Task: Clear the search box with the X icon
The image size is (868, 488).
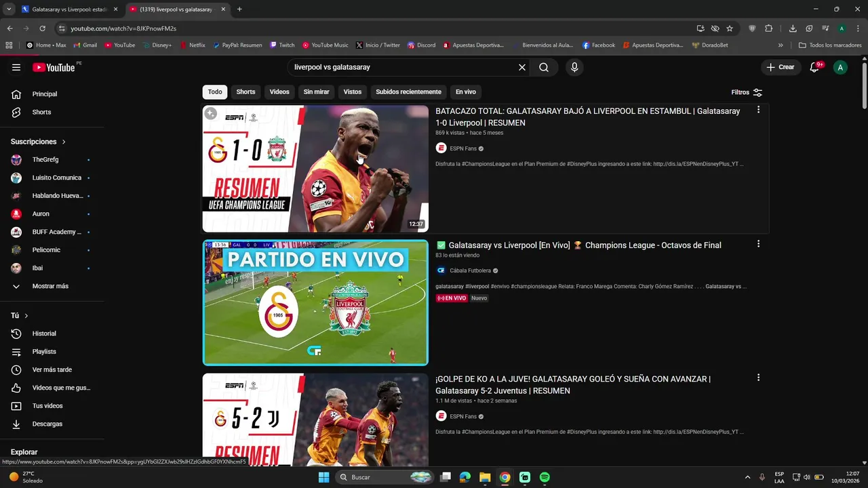Action: click(x=522, y=67)
